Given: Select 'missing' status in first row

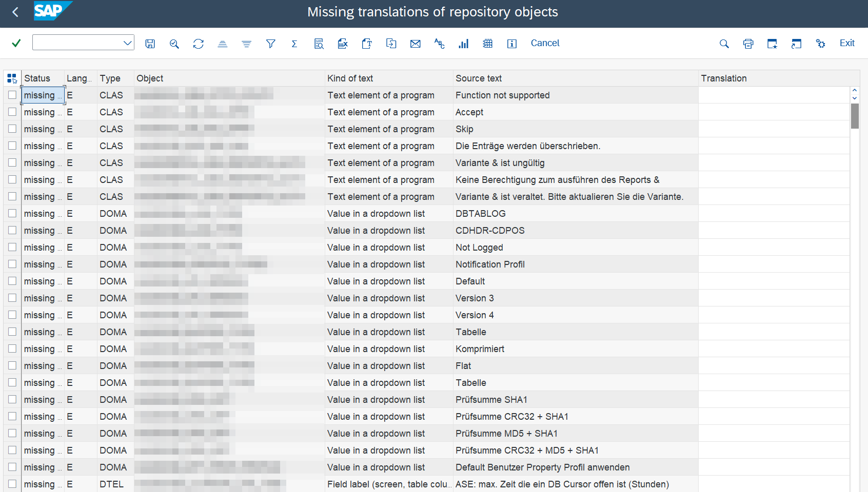Looking at the screenshot, I should (x=43, y=95).
